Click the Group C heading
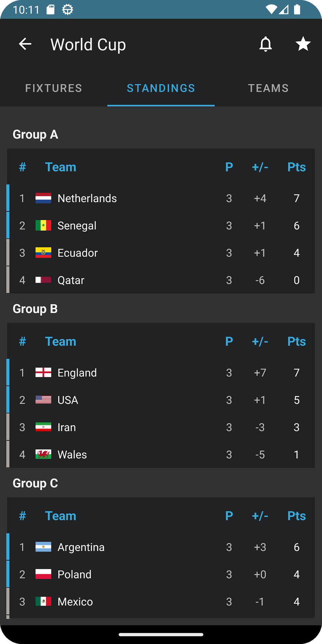Image resolution: width=322 pixels, height=644 pixels. coord(35,483)
